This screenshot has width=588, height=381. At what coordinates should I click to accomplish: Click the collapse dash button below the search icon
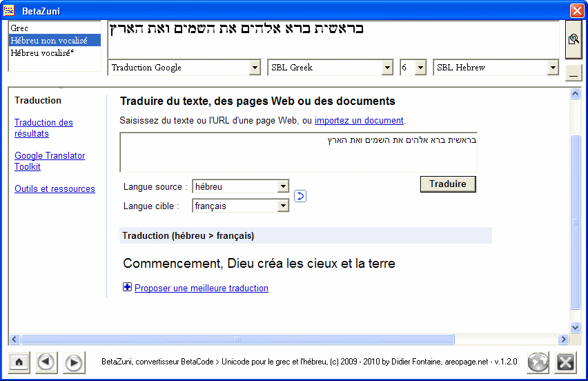tap(574, 73)
